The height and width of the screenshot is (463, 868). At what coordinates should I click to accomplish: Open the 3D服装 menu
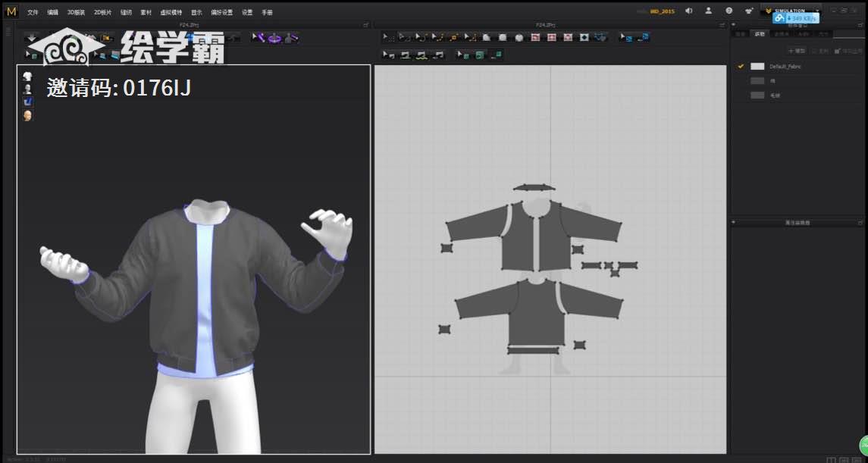pyautogui.click(x=76, y=11)
